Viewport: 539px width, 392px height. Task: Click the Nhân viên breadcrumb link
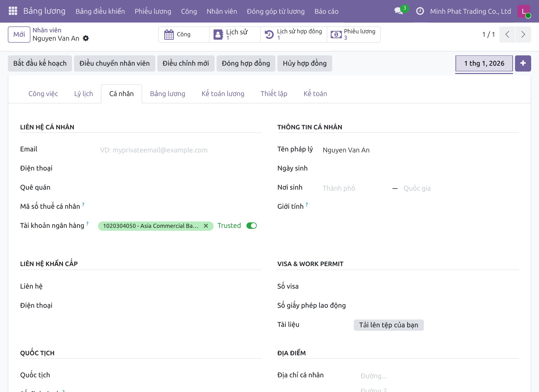click(47, 30)
